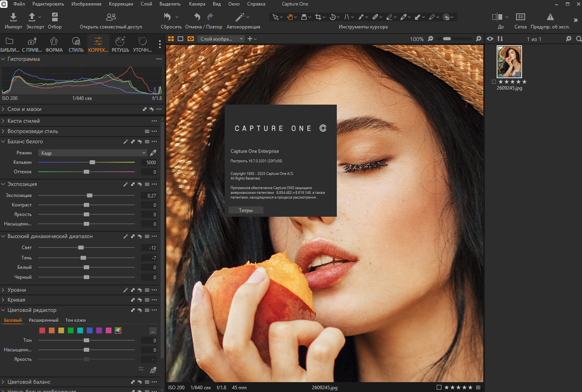This screenshot has height=392, width=582.
Task: Switch to the 'Тон кожи' tab
Action: 75,320
